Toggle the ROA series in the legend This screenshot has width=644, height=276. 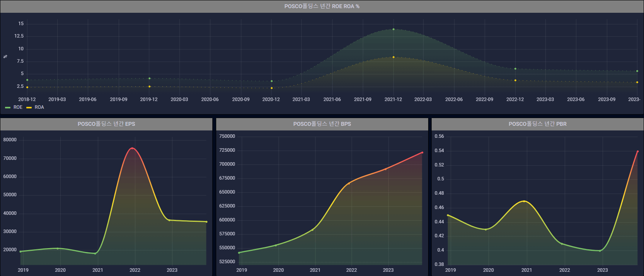click(x=39, y=107)
